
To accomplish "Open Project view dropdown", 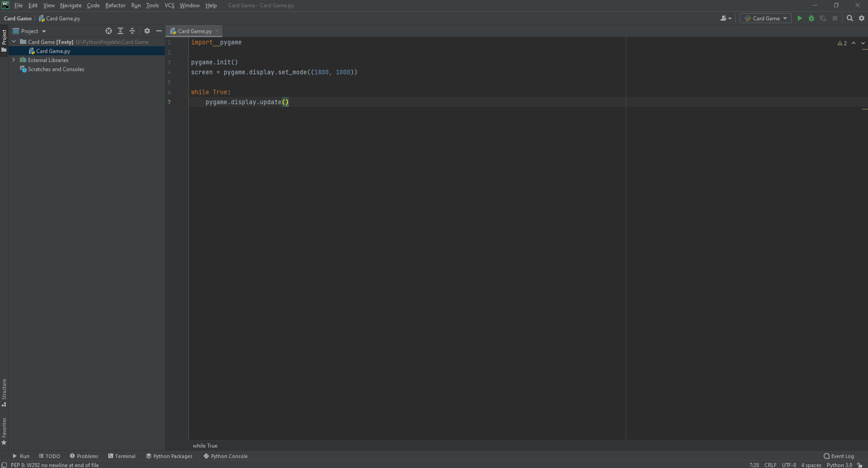I will point(29,31).
